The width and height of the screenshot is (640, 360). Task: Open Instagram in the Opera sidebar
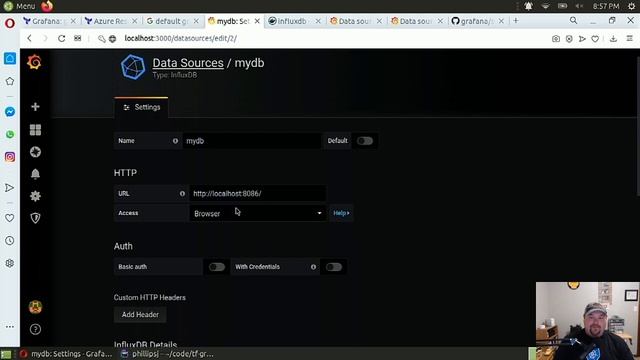[x=10, y=157]
